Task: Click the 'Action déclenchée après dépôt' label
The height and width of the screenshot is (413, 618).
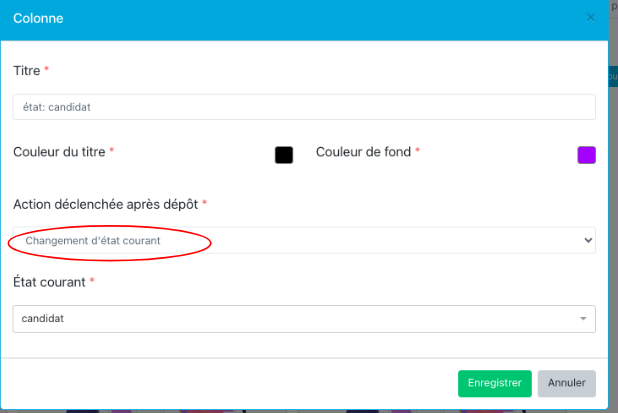Action: [105, 204]
